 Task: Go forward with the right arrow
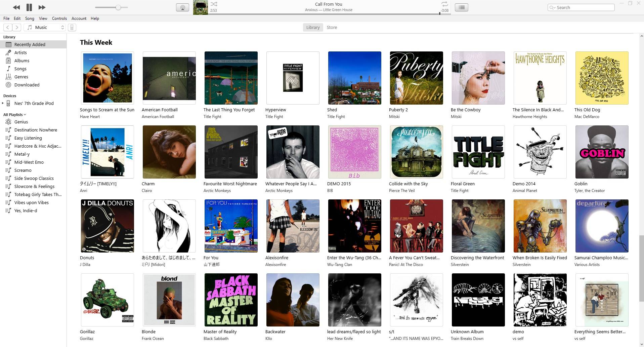pos(17,28)
